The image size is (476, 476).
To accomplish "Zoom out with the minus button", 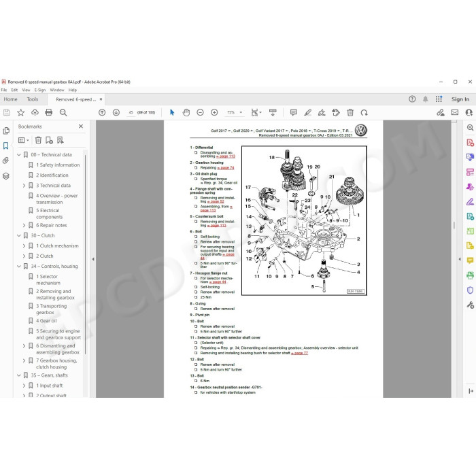I will 200,112.
